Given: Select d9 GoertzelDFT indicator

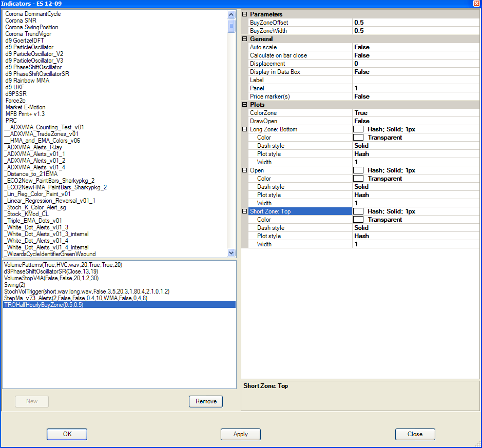Looking at the screenshot, I should [25, 41].
